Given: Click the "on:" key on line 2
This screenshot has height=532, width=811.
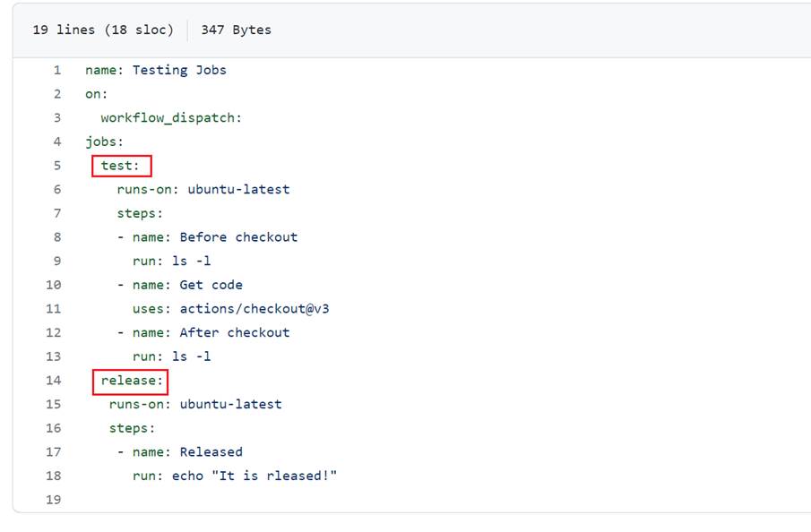Looking at the screenshot, I should (x=96, y=94).
